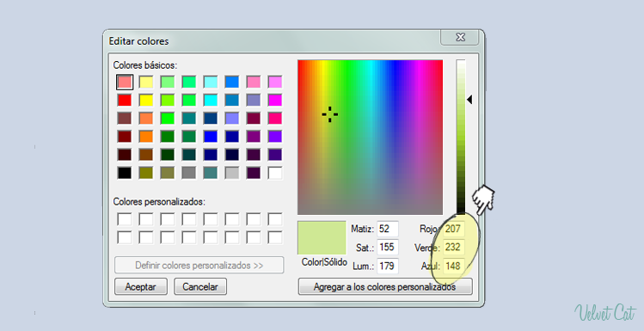Select the medium gray swatch in bottom row
This screenshot has height=331, width=644.
coord(189,173)
